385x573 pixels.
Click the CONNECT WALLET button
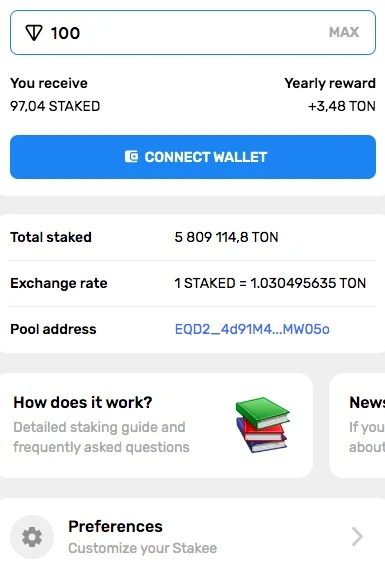click(193, 157)
